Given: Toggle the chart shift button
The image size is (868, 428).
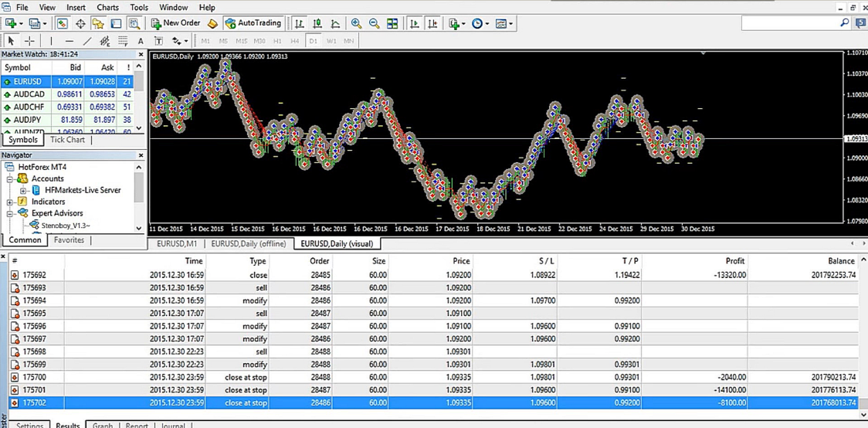Looking at the screenshot, I should pyautogui.click(x=432, y=24).
